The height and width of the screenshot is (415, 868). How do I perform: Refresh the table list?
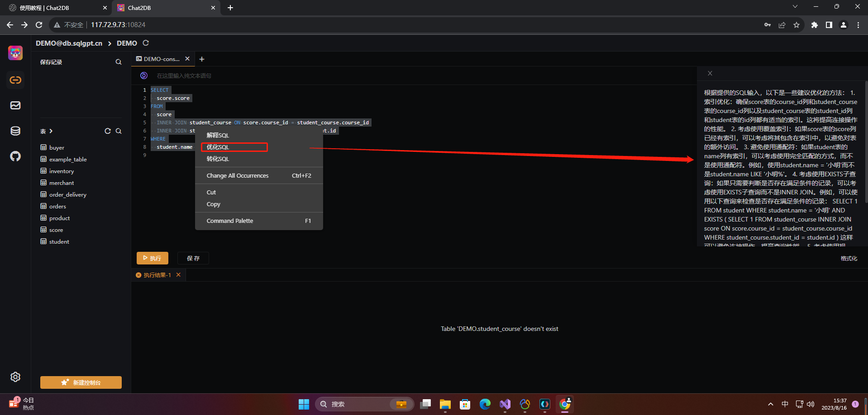coord(108,131)
